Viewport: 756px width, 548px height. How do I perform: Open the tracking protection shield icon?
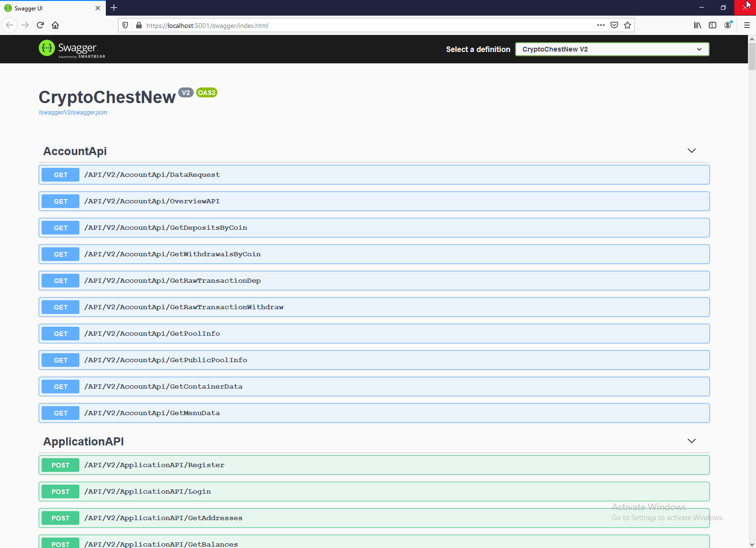click(x=125, y=26)
